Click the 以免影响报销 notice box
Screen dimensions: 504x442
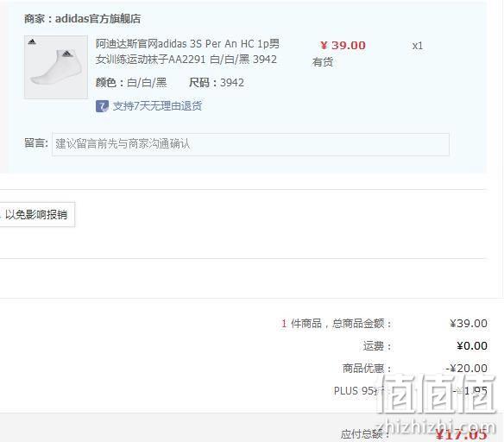tap(37, 214)
